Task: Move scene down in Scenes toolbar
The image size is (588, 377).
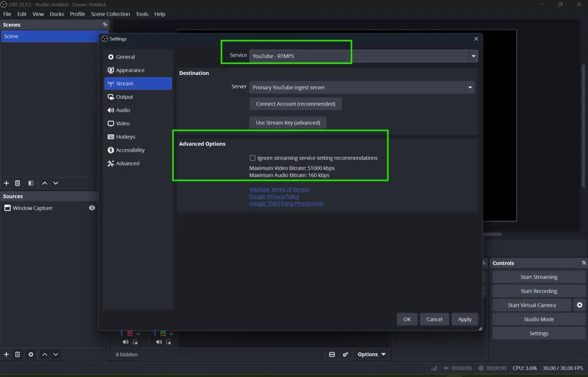Action: click(56, 183)
